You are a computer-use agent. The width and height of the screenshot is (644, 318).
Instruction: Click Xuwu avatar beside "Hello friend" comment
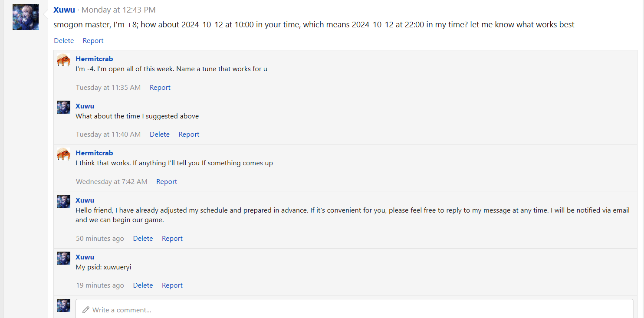64,201
